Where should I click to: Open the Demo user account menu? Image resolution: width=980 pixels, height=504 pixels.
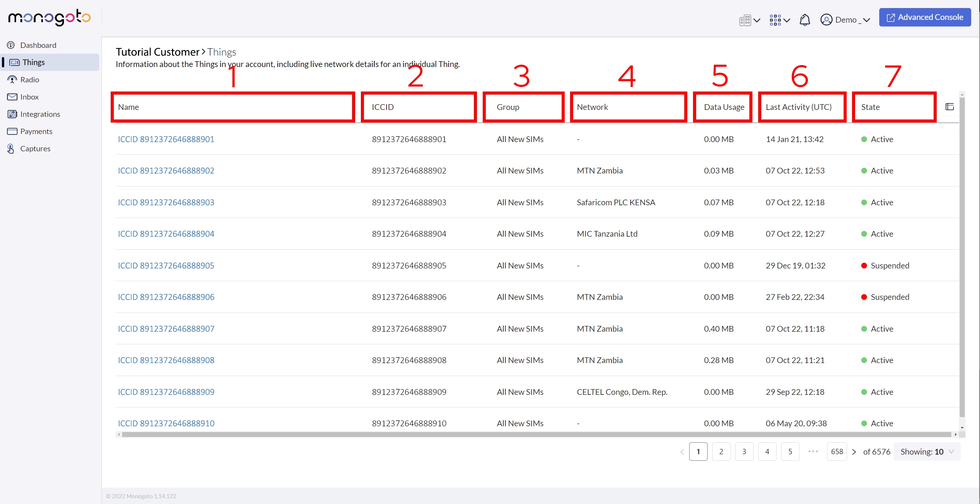pos(845,20)
